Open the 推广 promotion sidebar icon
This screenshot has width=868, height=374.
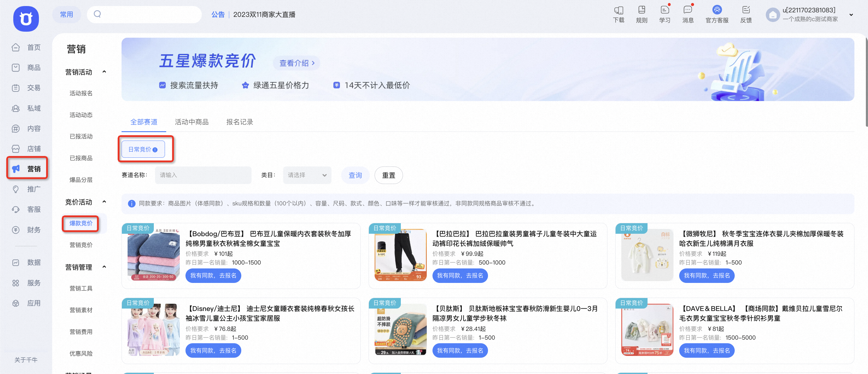coord(16,189)
